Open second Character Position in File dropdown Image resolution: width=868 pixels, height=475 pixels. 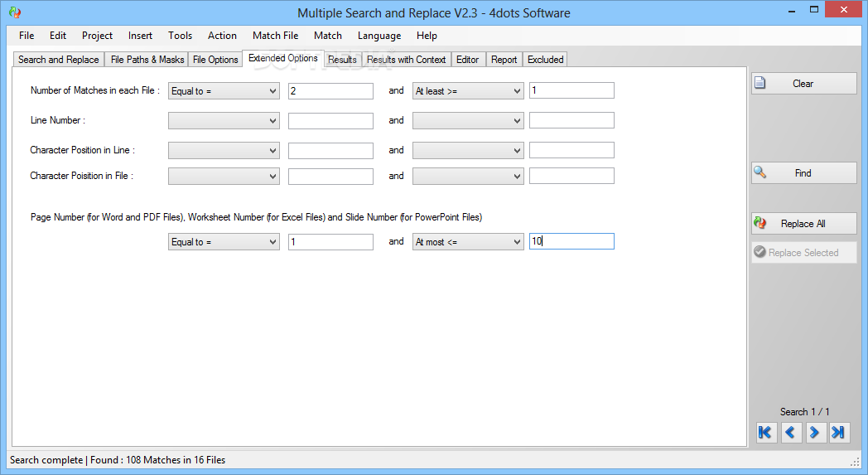point(468,177)
